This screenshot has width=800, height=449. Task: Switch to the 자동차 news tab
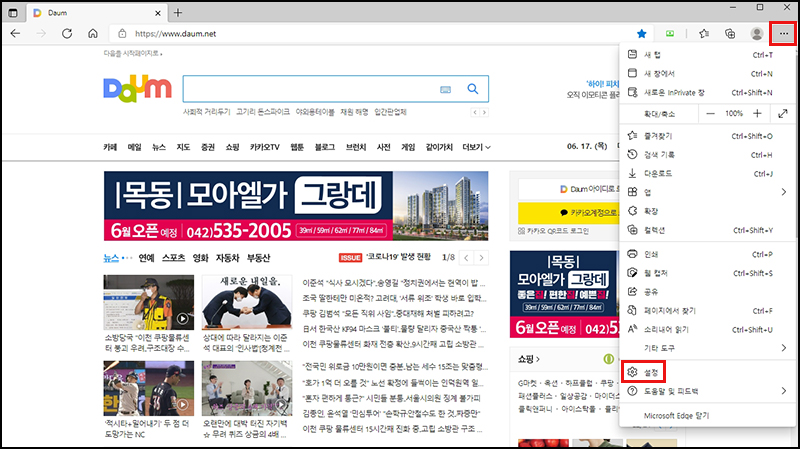pyautogui.click(x=228, y=258)
